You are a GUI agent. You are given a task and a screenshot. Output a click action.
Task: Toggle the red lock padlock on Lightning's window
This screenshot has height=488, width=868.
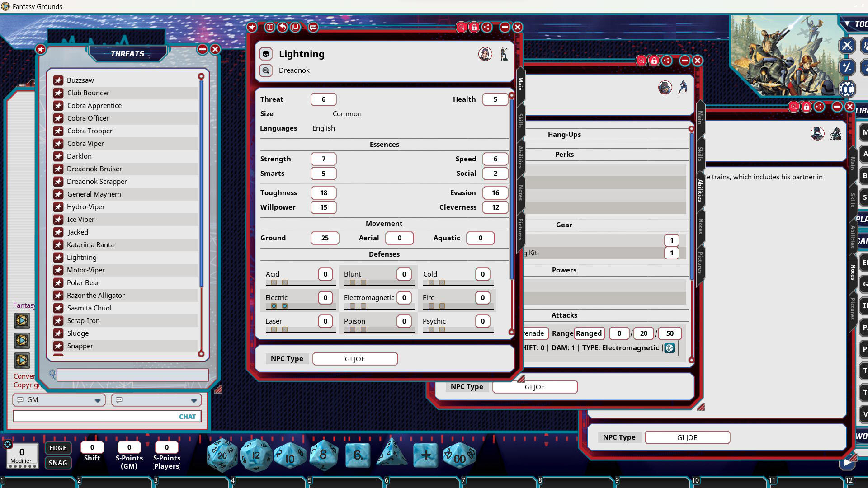point(474,27)
